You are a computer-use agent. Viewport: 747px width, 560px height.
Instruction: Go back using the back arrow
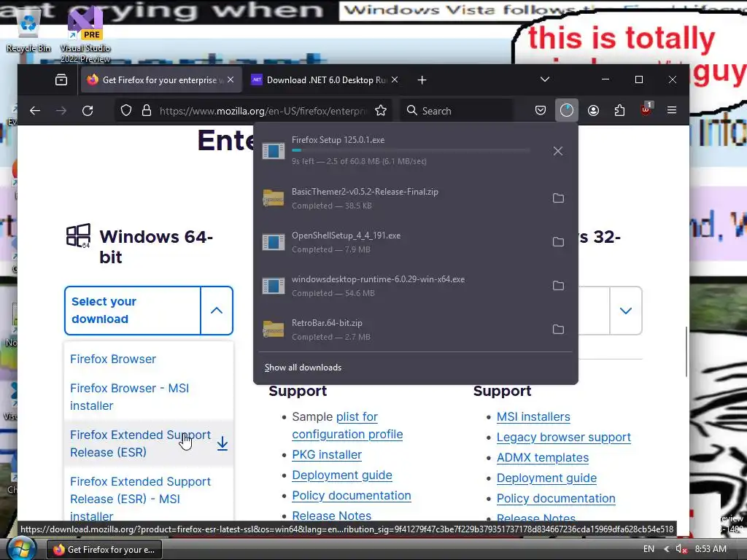click(35, 111)
